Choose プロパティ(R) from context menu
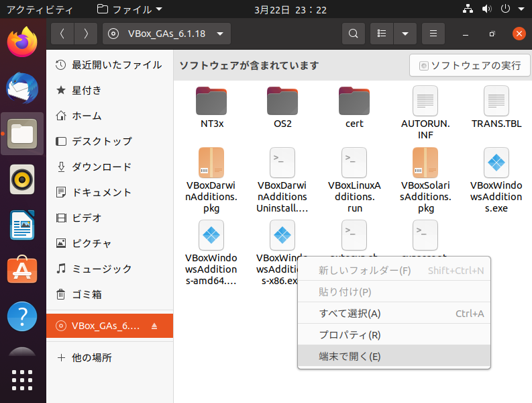 pos(394,334)
